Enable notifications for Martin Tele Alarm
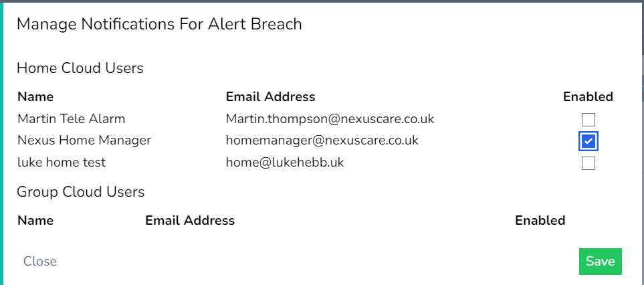Viewport: 644px width, 285px height. (x=588, y=120)
